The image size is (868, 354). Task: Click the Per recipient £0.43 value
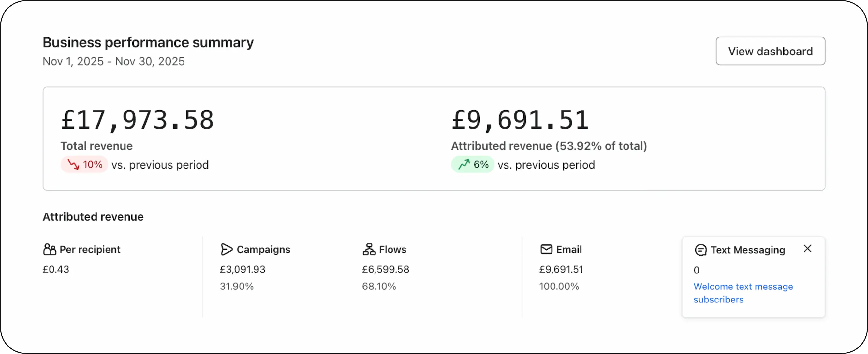pyautogui.click(x=56, y=269)
